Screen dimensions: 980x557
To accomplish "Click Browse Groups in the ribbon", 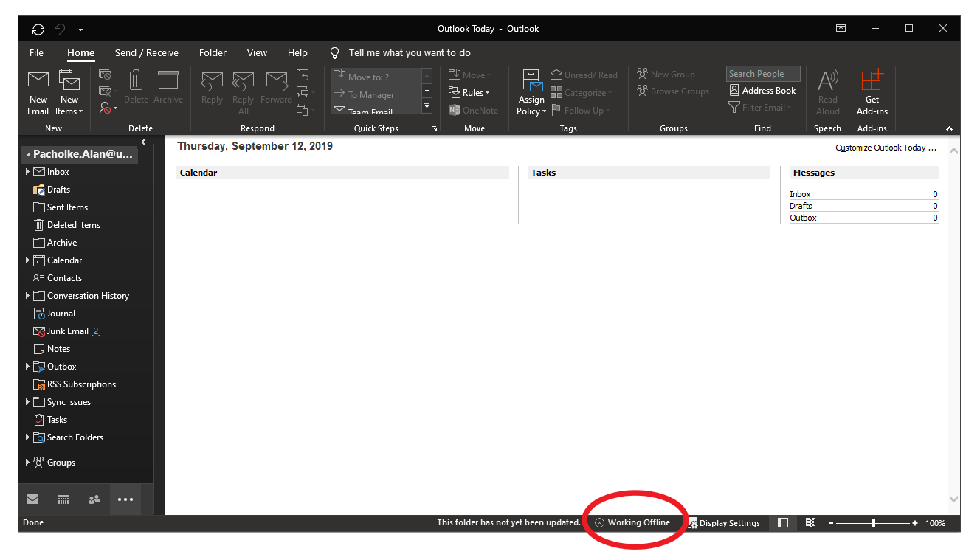I will coord(673,91).
